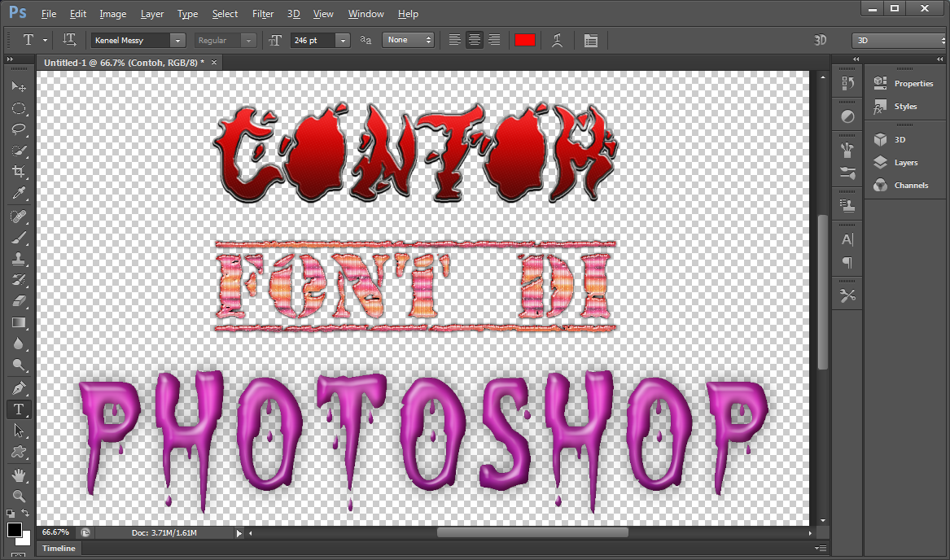
Task: Open the Timeline panel tab
Action: tap(59, 548)
